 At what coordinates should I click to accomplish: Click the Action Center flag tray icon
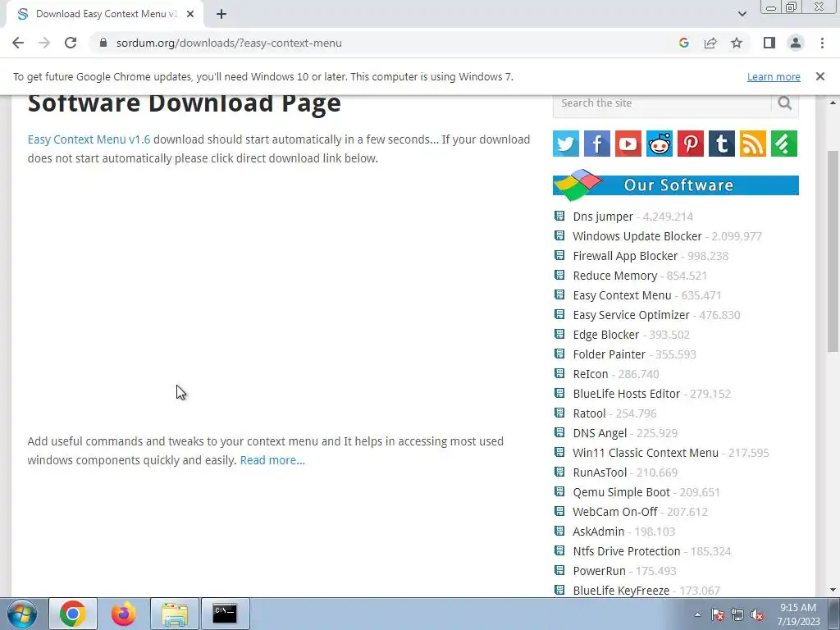[718, 614]
